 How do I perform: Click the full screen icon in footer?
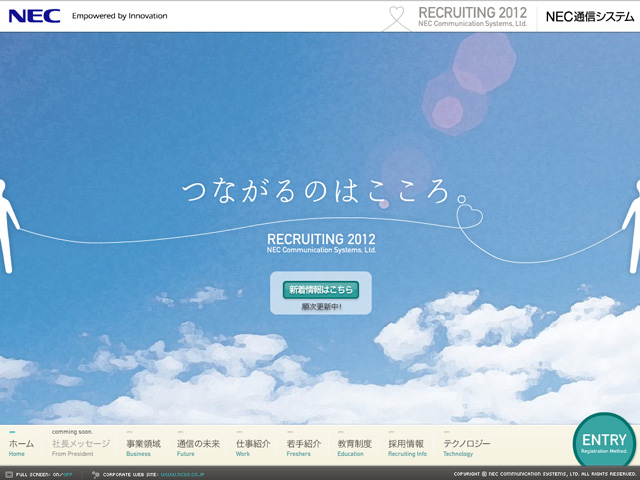(x=9, y=474)
